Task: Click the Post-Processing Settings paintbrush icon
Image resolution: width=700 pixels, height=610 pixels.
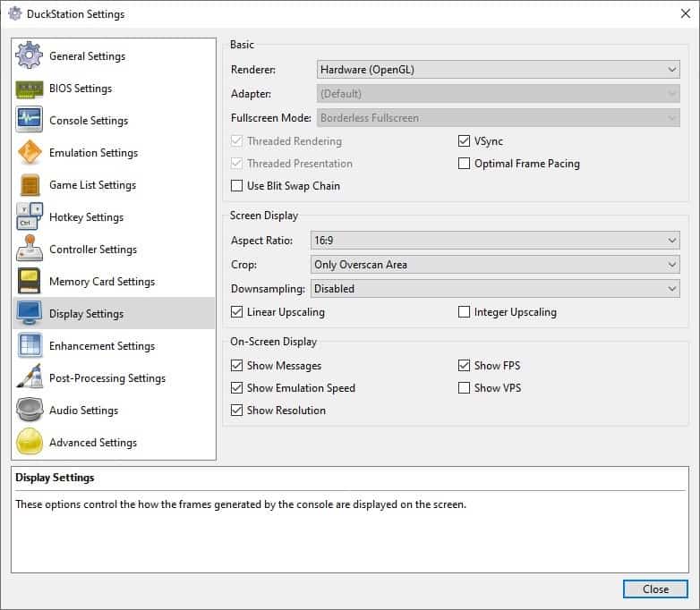Action: (x=30, y=377)
